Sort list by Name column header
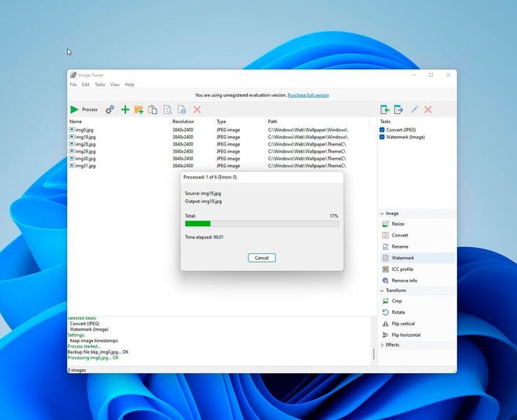Screen dimensions: 517x420 click(119, 122)
